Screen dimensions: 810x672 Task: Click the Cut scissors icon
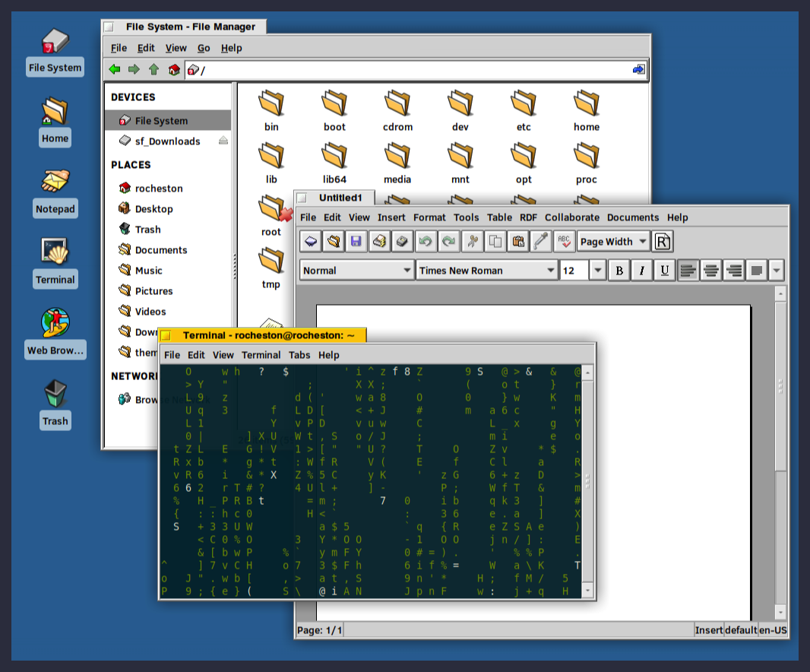click(x=473, y=242)
